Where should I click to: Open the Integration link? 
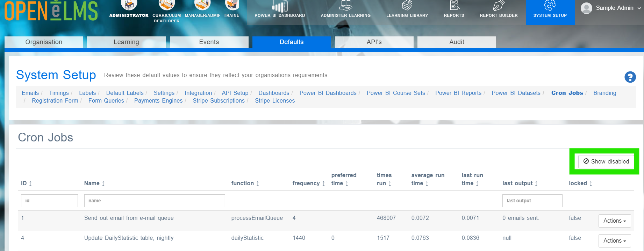[x=198, y=93]
